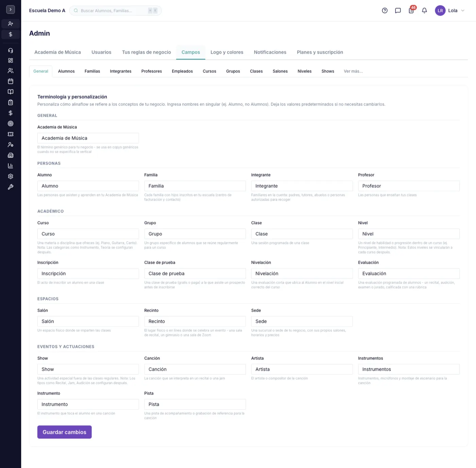Select the Alumnos sub-tab
Viewport: 476px width, 468px height.
(66, 71)
